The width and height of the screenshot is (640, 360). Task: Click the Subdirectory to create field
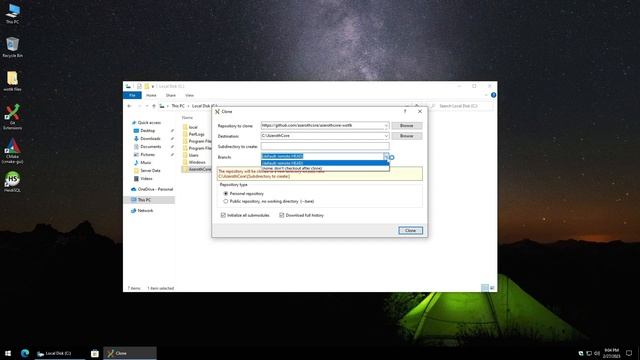coord(325,146)
